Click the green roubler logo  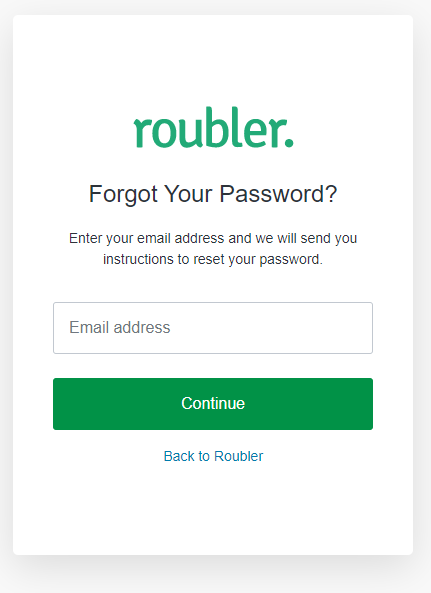click(x=213, y=127)
